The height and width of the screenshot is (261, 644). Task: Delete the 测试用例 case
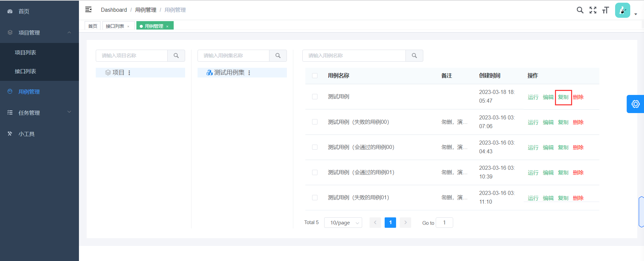(578, 97)
